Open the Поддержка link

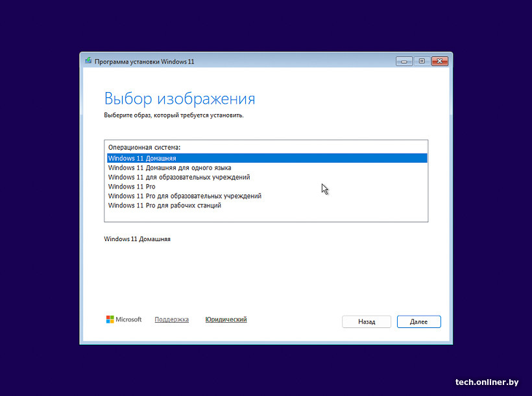click(172, 320)
